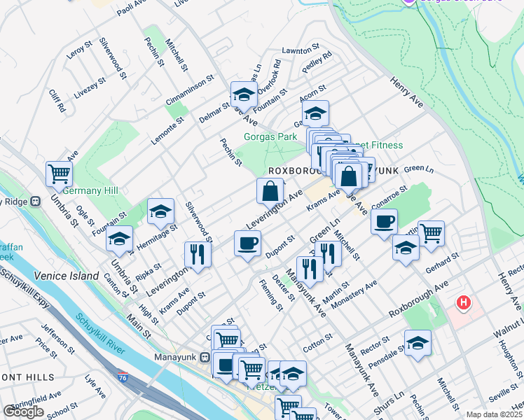
Task: Select the Manayunk train station icon
Action: (x=205, y=357)
